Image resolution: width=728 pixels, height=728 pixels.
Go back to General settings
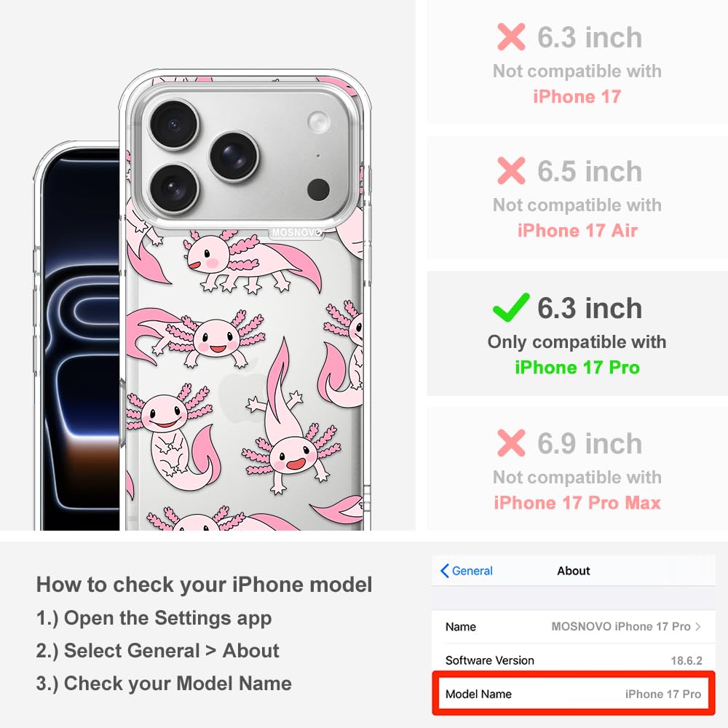coord(467,571)
